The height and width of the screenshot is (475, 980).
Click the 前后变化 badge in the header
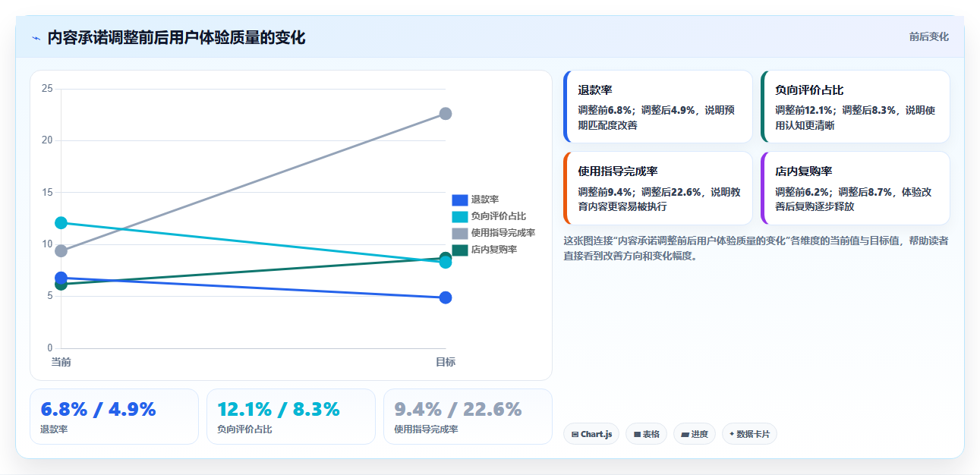[928, 37]
